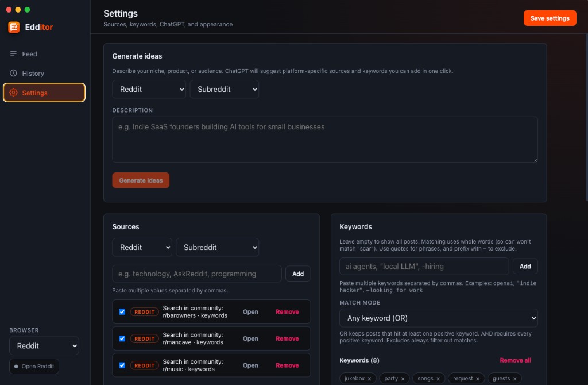Click Add button next to sources input
This screenshot has width=588, height=385.
coord(298,274)
